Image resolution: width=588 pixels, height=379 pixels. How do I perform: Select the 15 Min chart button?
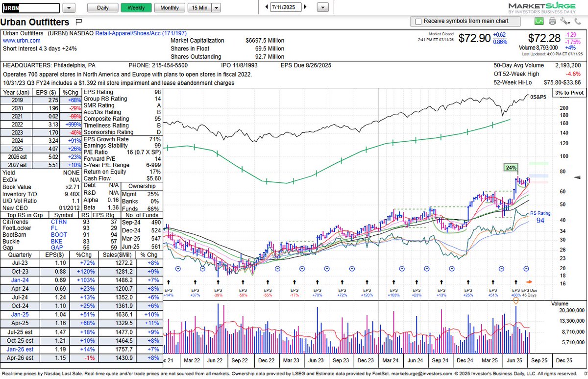coord(199,8)
